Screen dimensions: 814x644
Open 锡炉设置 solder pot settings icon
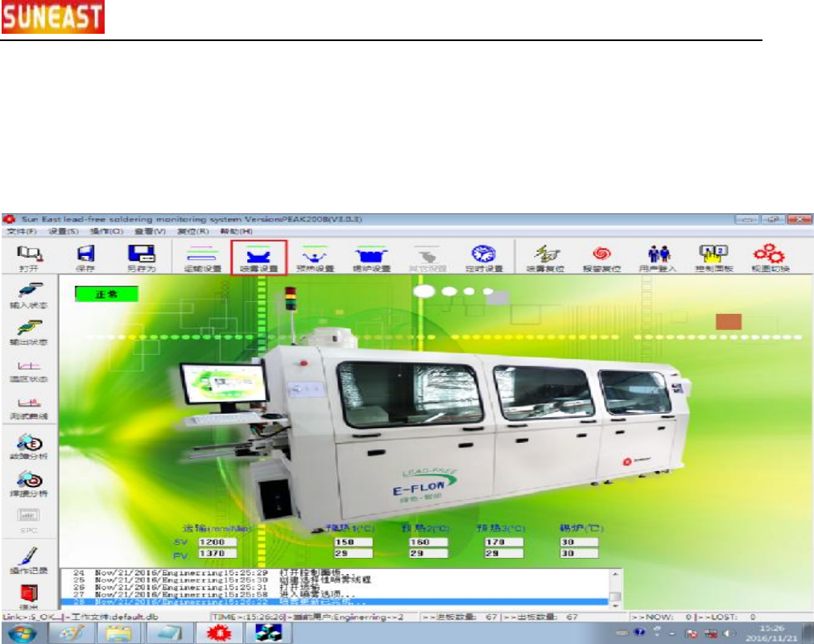coord(372,258)
